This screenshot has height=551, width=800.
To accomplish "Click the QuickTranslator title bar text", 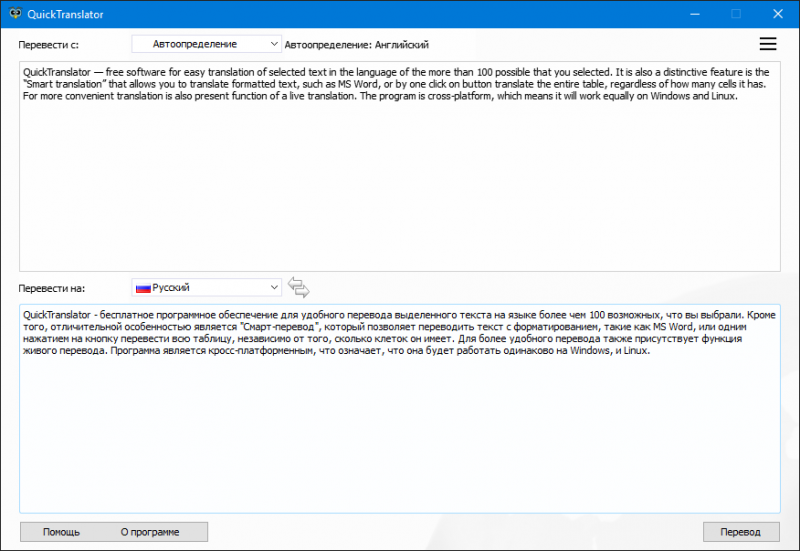I will tap(65, 14).
